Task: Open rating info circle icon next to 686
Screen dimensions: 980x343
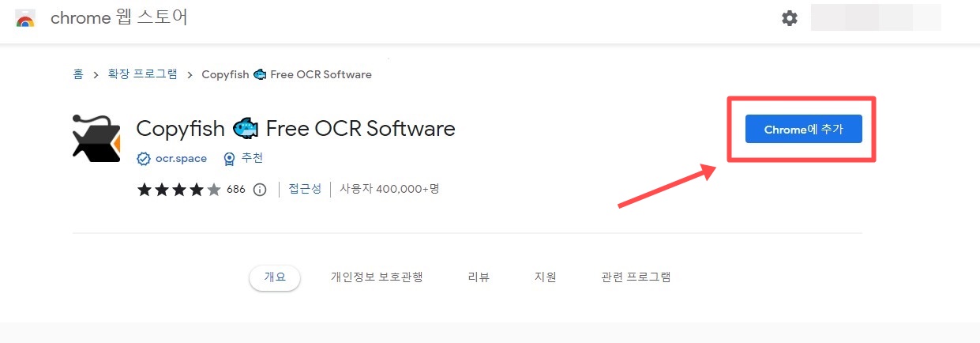Action: click(260, 190)
